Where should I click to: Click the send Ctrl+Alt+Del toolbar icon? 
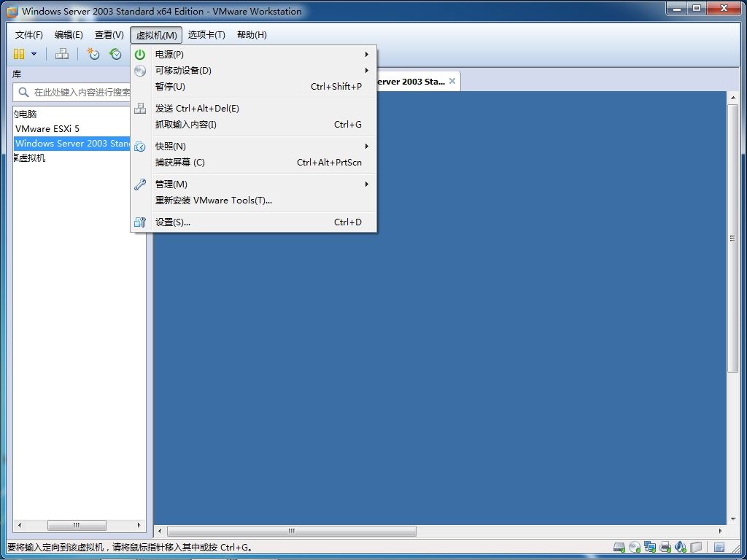[61, 54]
